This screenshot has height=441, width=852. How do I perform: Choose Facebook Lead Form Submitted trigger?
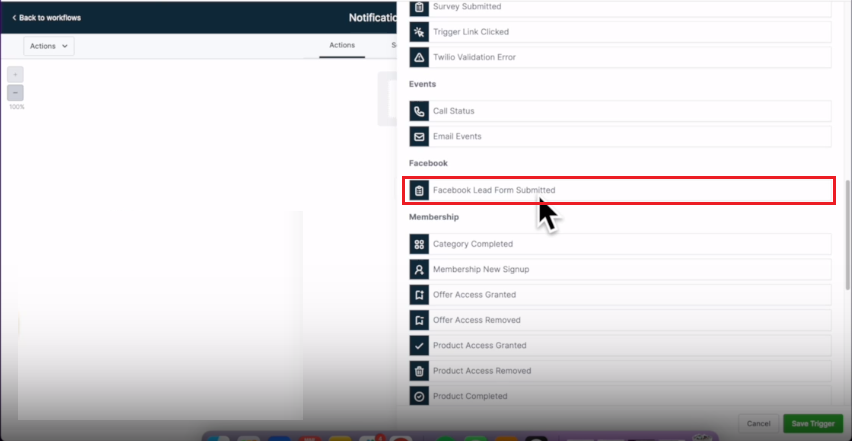[619, 191]
